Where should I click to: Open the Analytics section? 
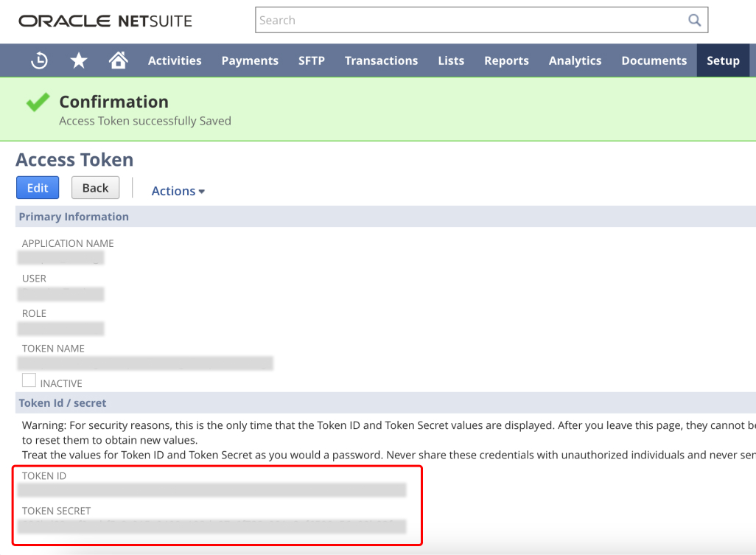tap(575, 60)
